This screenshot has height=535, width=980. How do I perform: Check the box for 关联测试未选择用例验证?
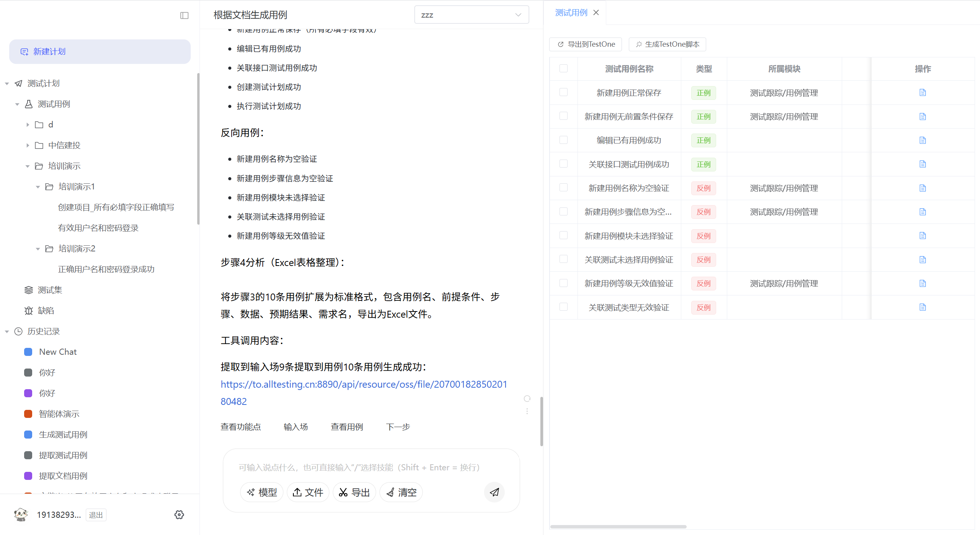pos(563,259)
